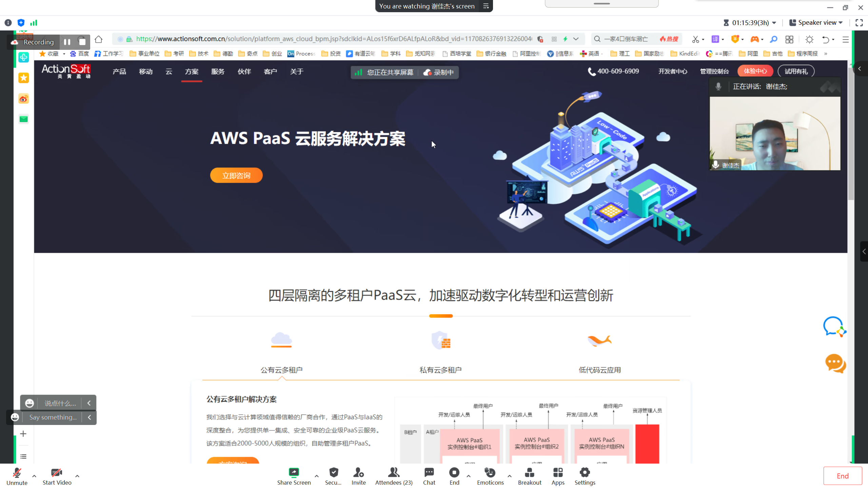The width and height of the screenshot is (868, 488).
Task: Open meeting timer dropdown arrow
Action: point(774,23)
